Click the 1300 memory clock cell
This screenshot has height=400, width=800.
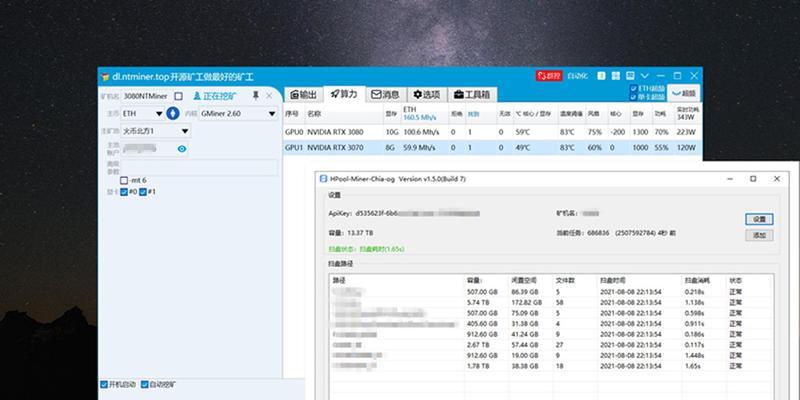coord(640,132)
